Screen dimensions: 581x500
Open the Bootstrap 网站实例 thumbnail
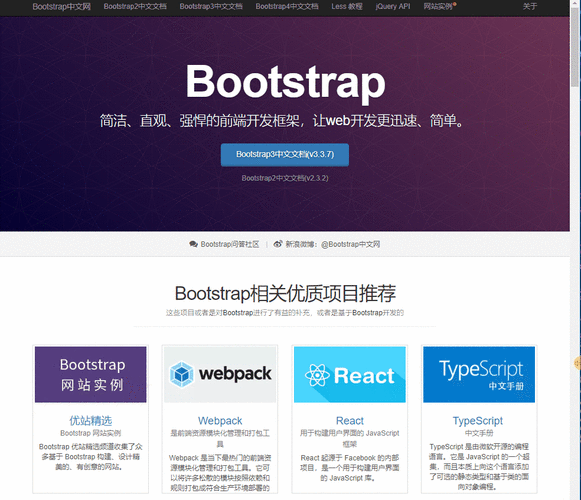91,374
